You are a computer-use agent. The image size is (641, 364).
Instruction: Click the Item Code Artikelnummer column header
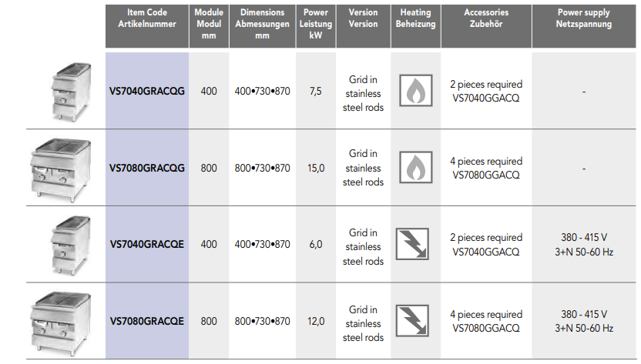coord(147,18)
